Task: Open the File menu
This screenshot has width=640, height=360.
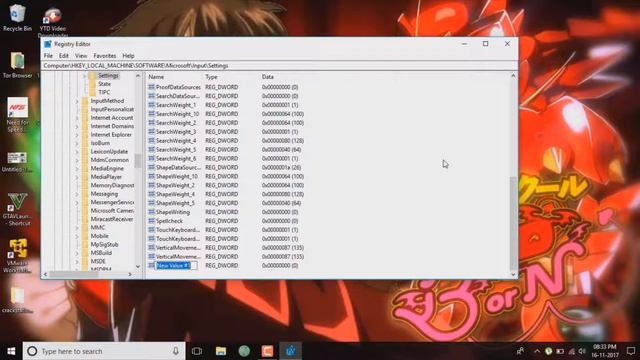Action: point(48,56)
